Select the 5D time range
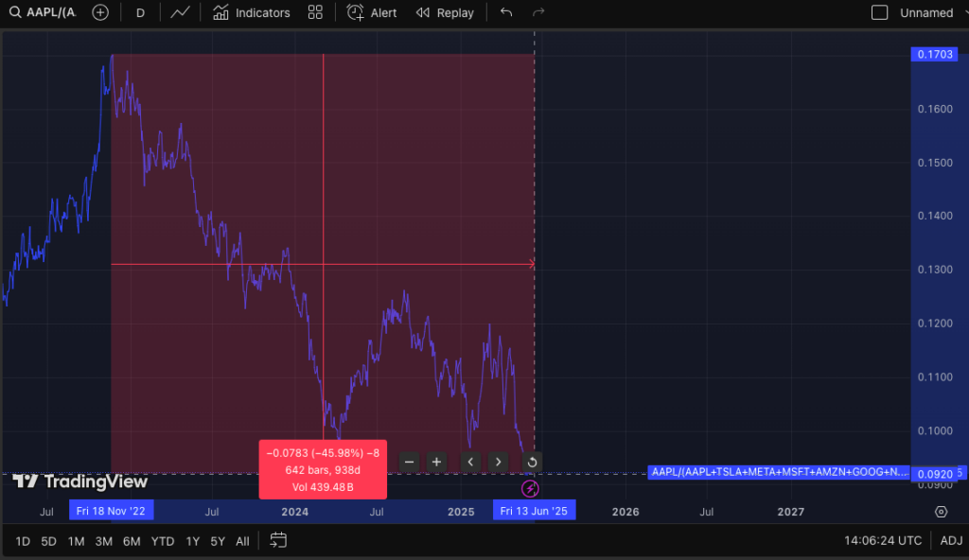Screen dimensions: 969x560 (49, 541)
